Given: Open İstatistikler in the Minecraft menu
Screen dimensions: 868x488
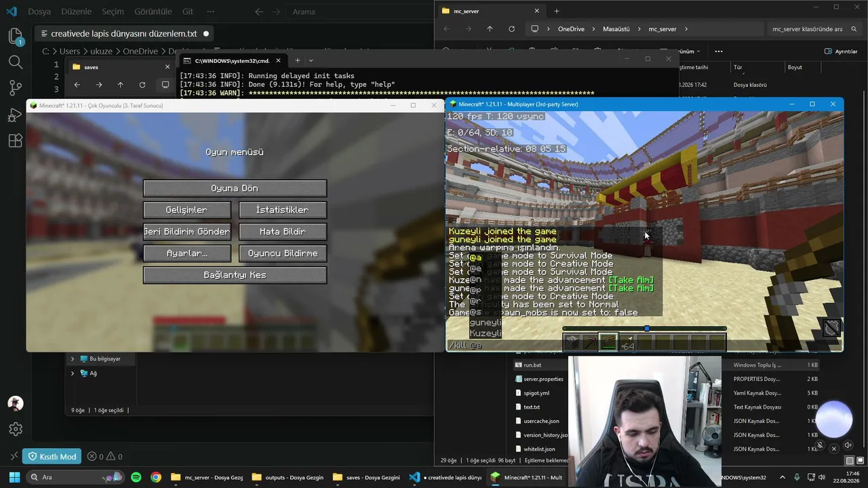Looking at the screenshot, I should click(x=283, y=209).
